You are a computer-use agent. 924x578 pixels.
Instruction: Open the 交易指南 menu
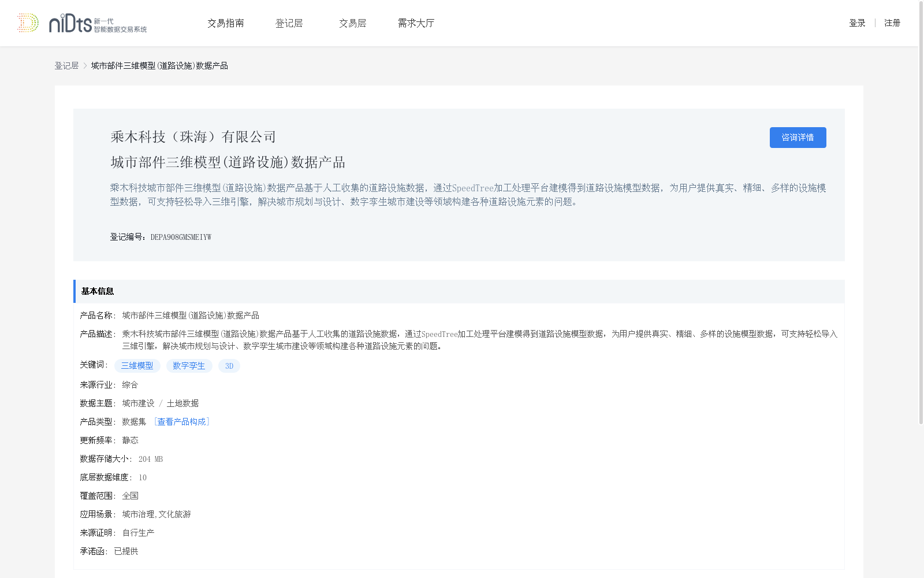[226, 23]
